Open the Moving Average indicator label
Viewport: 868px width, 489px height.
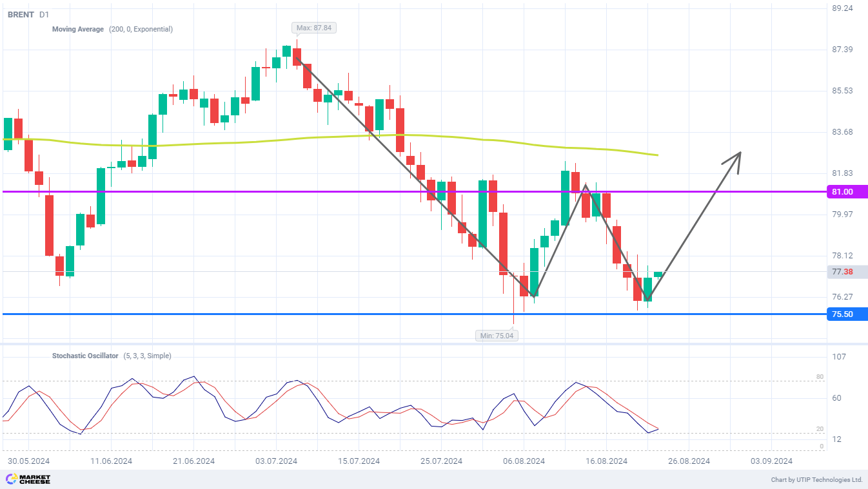click(x=77, y=29)
